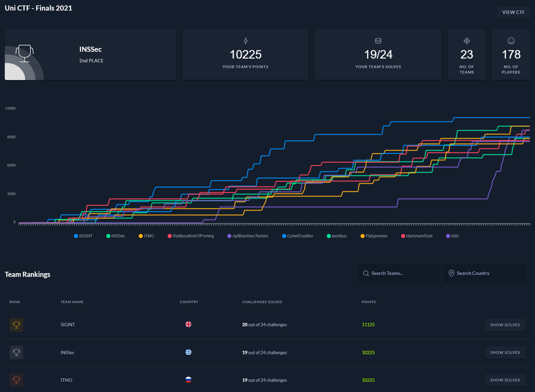
Task: Select team name SIGINT in rankings
Action: coord(68,325)
